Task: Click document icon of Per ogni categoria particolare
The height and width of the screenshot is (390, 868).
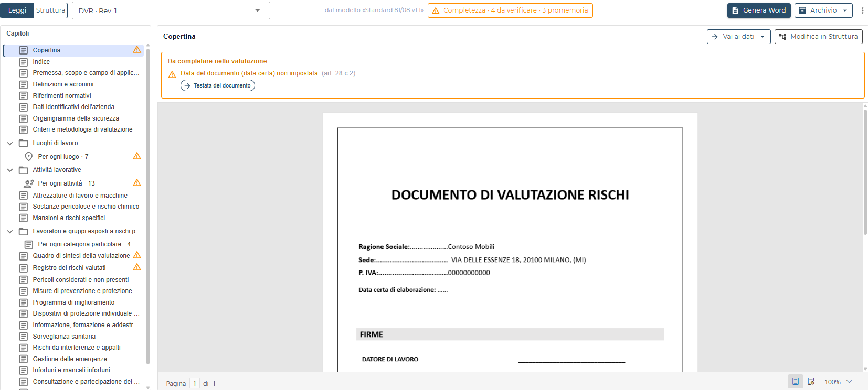Action: pos(29,244)
